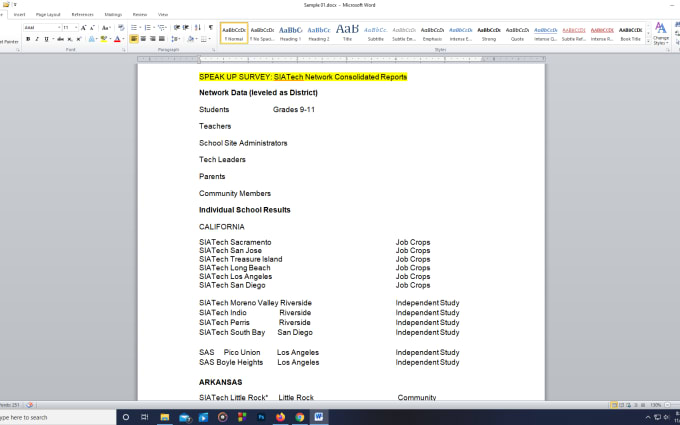Open the font size dropdown
Screen dimensions: 680x425
pyautogui.click(x=76, y=28)
